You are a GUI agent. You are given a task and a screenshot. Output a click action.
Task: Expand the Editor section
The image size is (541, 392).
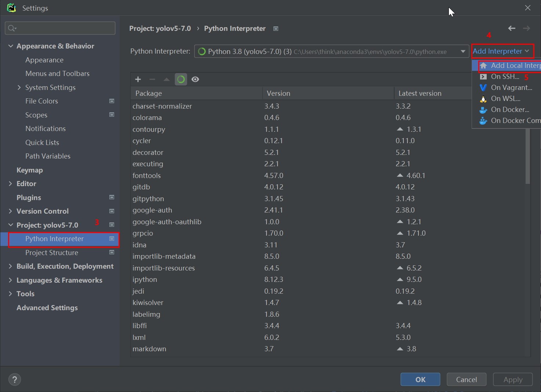pyautogui.click(x=11, y=184)
